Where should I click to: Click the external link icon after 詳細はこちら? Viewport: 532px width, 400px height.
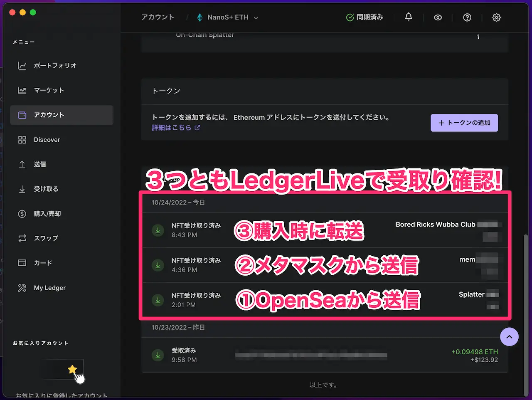tap(197, 128)
